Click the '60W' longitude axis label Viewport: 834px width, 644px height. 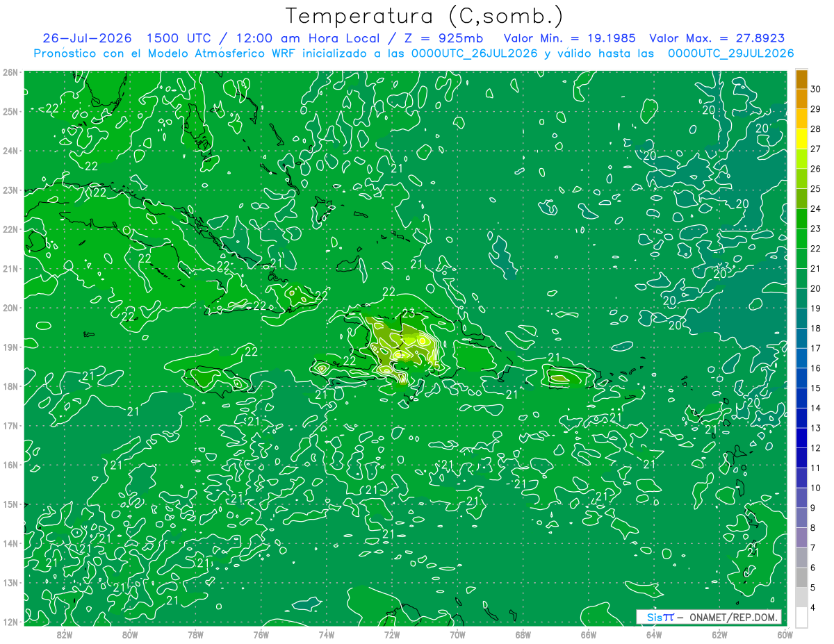point(785,634)
